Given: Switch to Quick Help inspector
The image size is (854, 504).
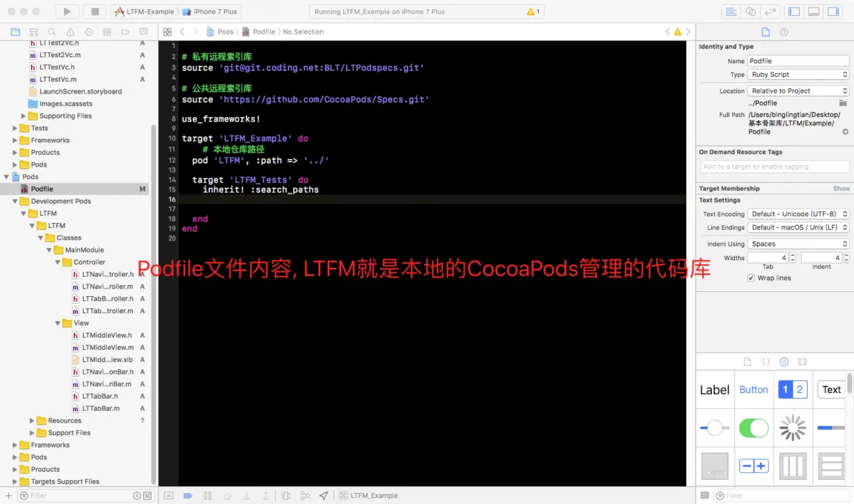Looking at the screenshot, I should pyautogui.click(x=784, y=32).
